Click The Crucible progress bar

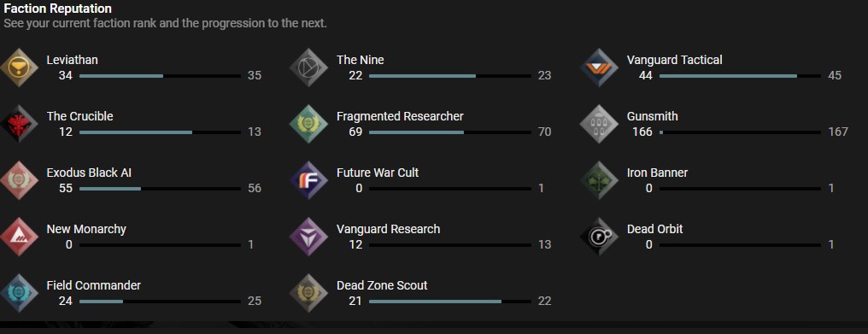(160, 132)
